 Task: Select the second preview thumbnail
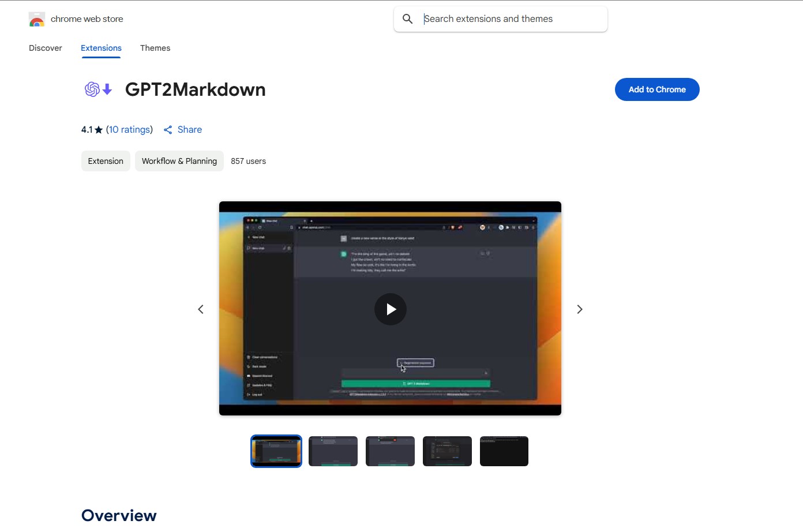tap(333, 451)
